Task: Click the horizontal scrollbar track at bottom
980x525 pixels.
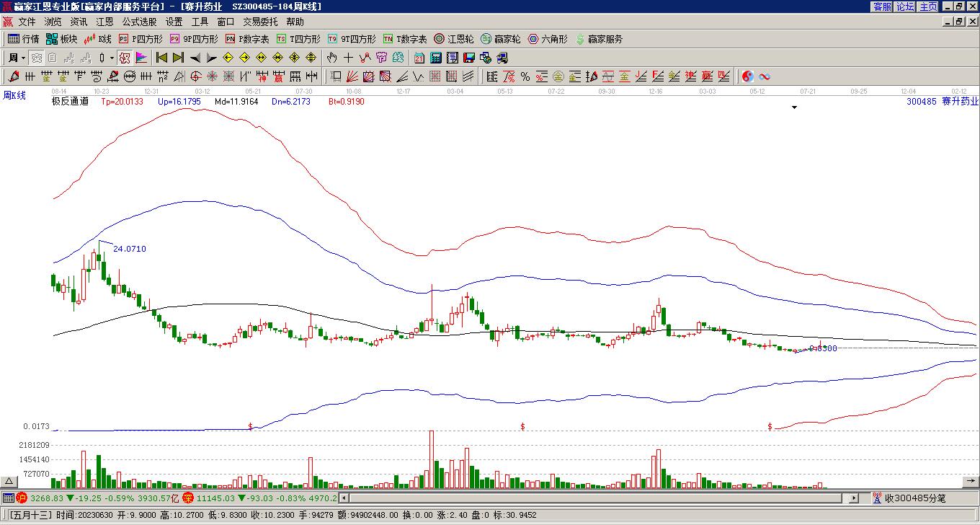Action: [591, 498]
